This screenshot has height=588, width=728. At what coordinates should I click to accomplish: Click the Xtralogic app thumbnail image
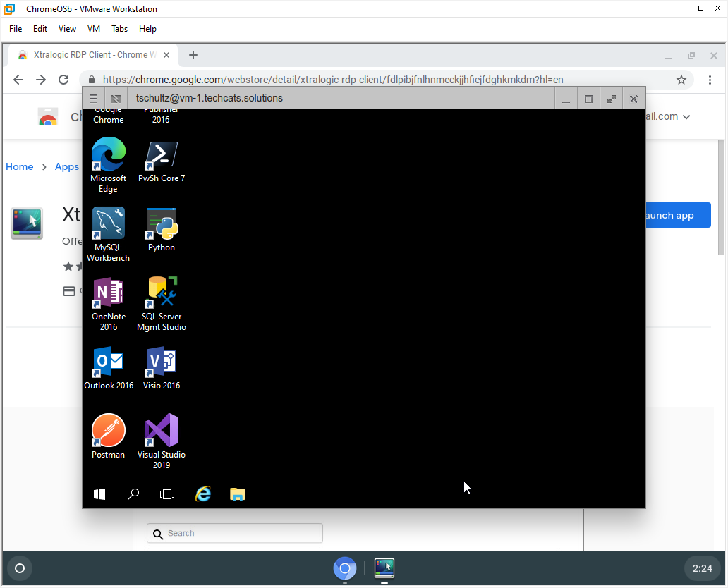pos(27,223)
